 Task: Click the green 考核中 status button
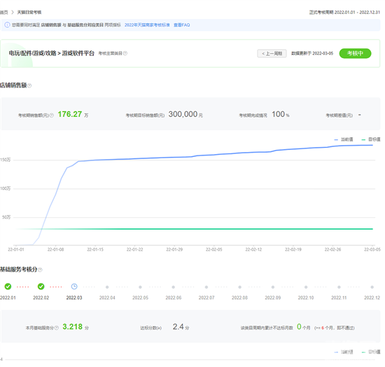[x=355, y=53]
